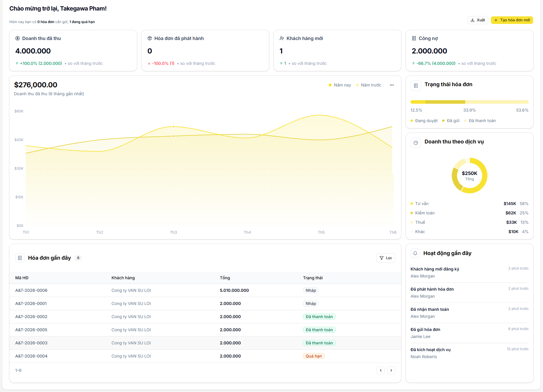
Task: Select the Khác service row
Action: click(x=469, y=232)
